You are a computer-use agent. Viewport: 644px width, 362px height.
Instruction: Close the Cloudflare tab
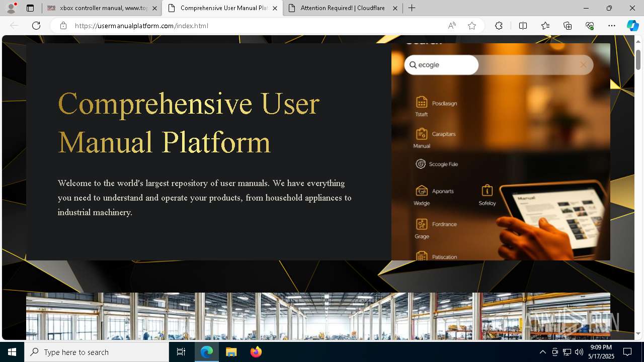[395, 8]
